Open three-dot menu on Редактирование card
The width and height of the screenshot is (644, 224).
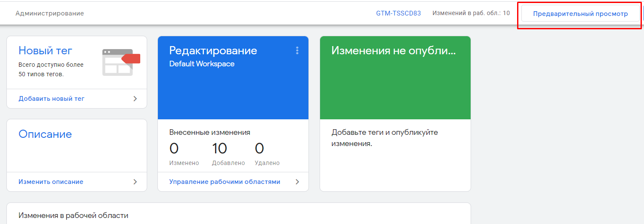pyautogui.click(x=297, y=50)
